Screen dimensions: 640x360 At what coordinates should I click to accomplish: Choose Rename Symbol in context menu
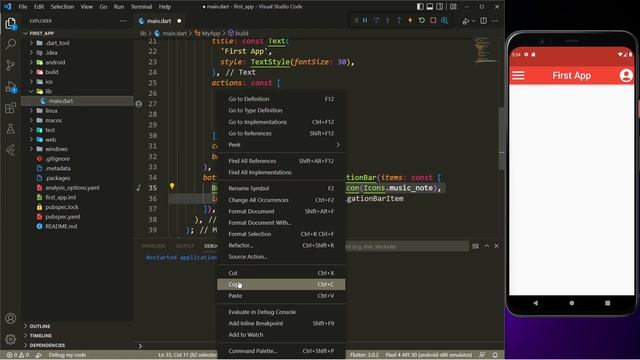[281, 189]
